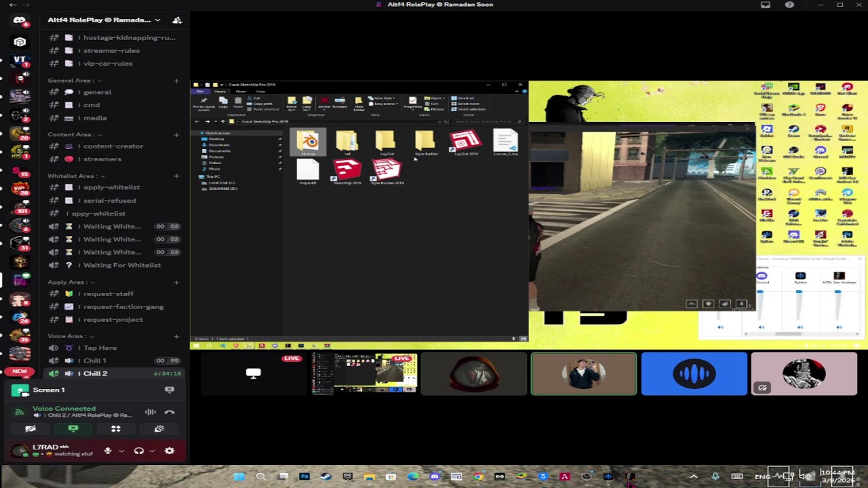Click the Screen 1 stream icon
868x488 pixels.
click(20, 390)
